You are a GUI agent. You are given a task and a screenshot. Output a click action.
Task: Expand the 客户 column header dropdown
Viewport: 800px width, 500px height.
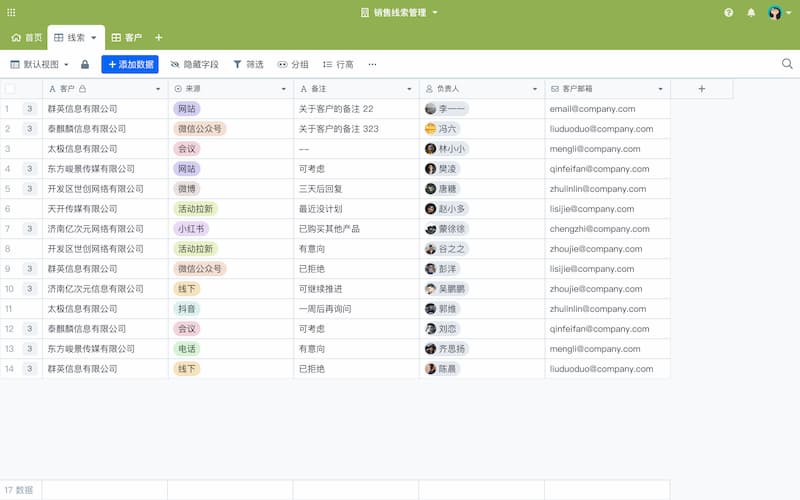158,89
